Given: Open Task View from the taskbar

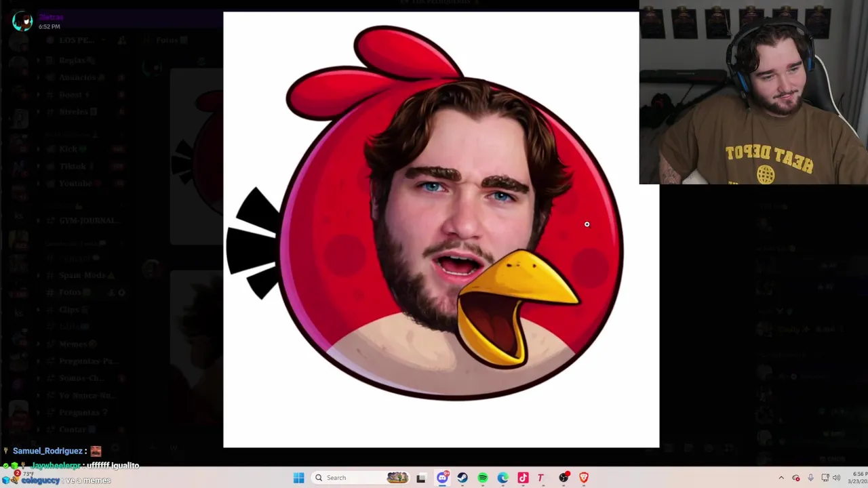Looking at the screenshot, I should (421, 478).
